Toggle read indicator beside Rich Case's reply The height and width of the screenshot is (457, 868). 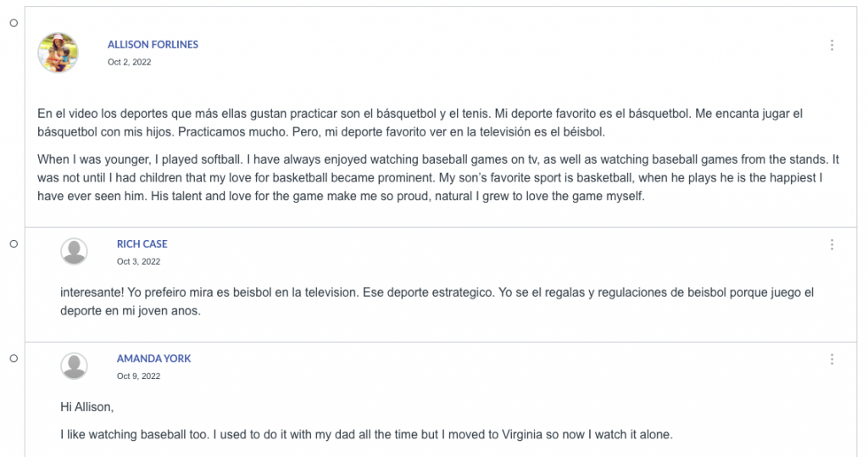(14, 243)
